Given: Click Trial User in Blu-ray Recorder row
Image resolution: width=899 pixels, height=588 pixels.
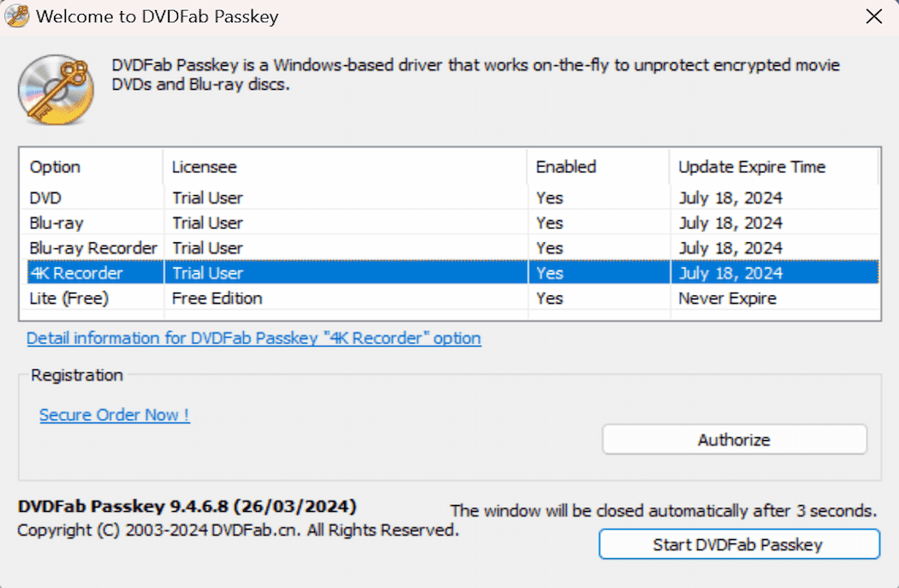Looking at the screenshot, I should click(207, 248).
